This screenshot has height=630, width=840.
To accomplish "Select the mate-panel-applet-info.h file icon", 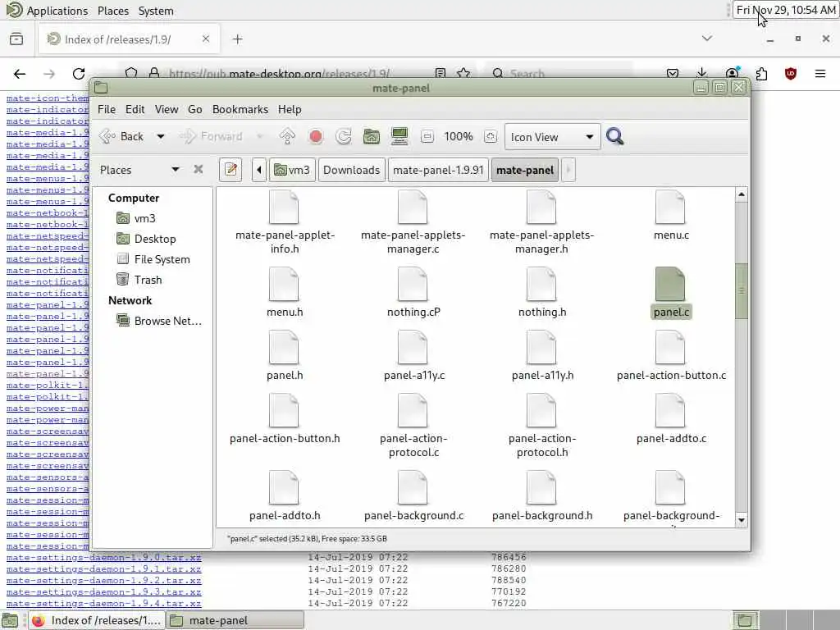I will tap(284, 208).
